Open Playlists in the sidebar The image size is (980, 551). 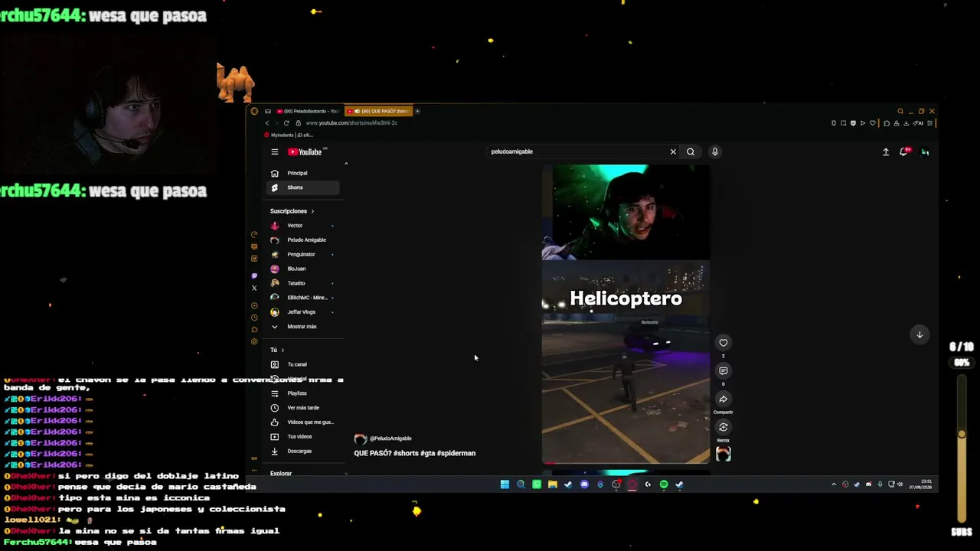coord(302,393)
